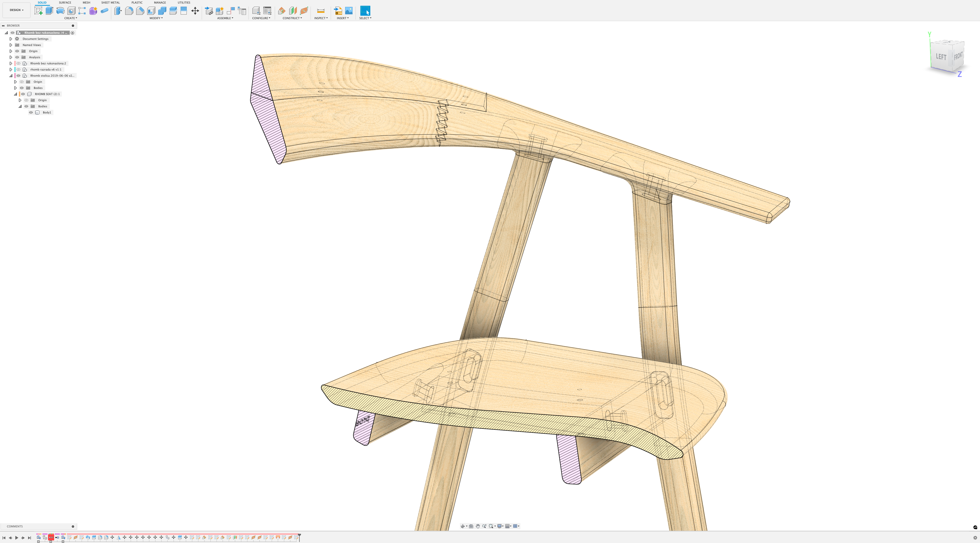
Task: Open the SHEET METAL tab
Action: [110, 3]
